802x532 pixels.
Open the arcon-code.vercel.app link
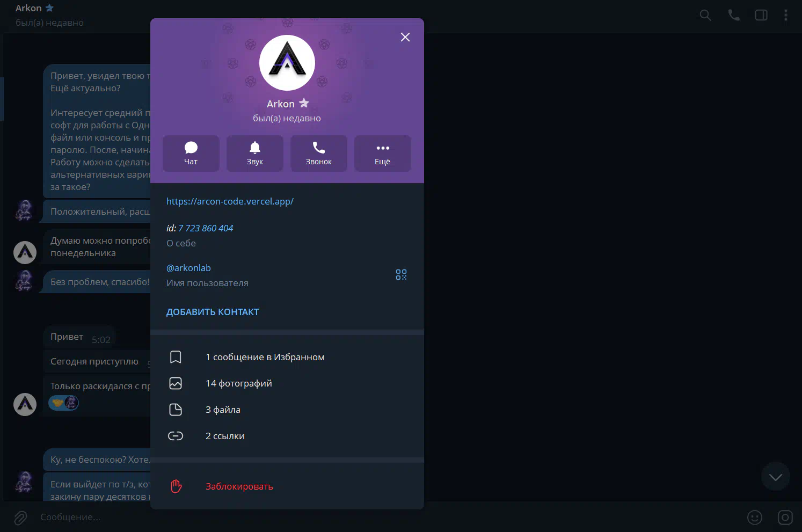point(230,201)
